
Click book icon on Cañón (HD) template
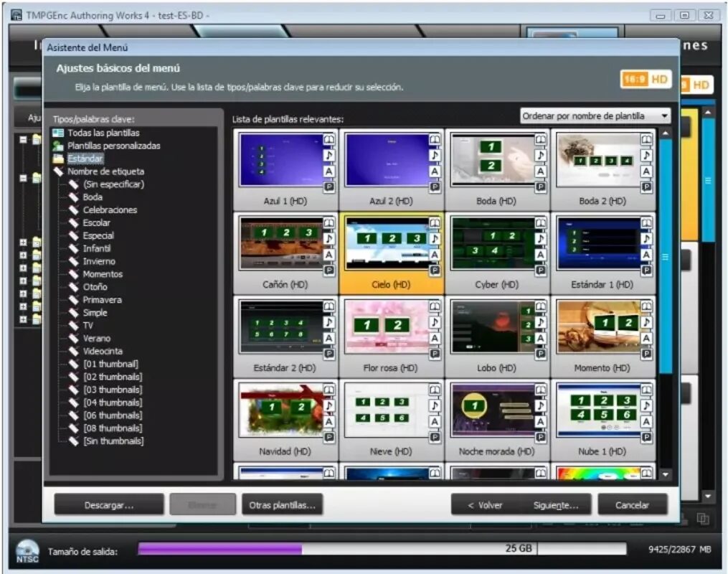[x=328, y=223]
